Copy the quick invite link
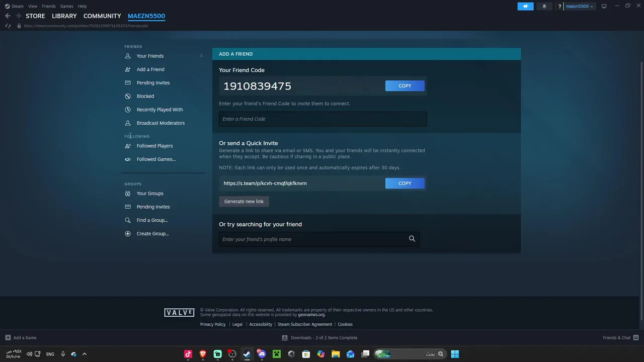The image size is (644, 362). point(405,184)
